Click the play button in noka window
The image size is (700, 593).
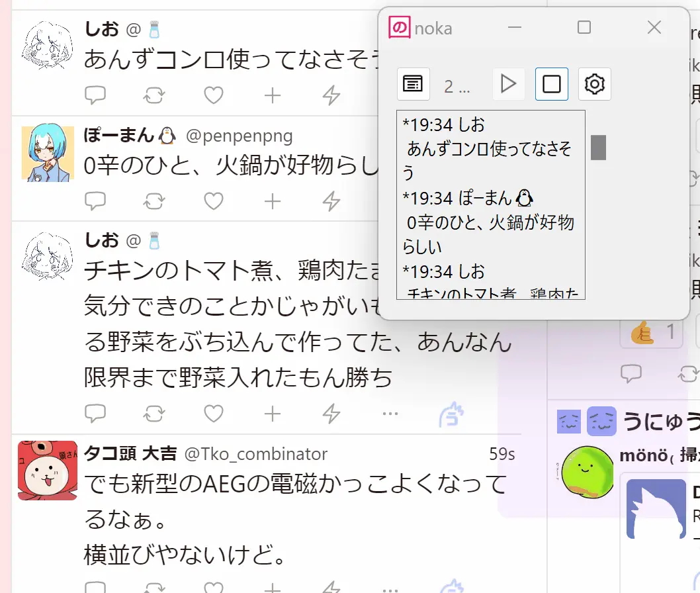508,84
